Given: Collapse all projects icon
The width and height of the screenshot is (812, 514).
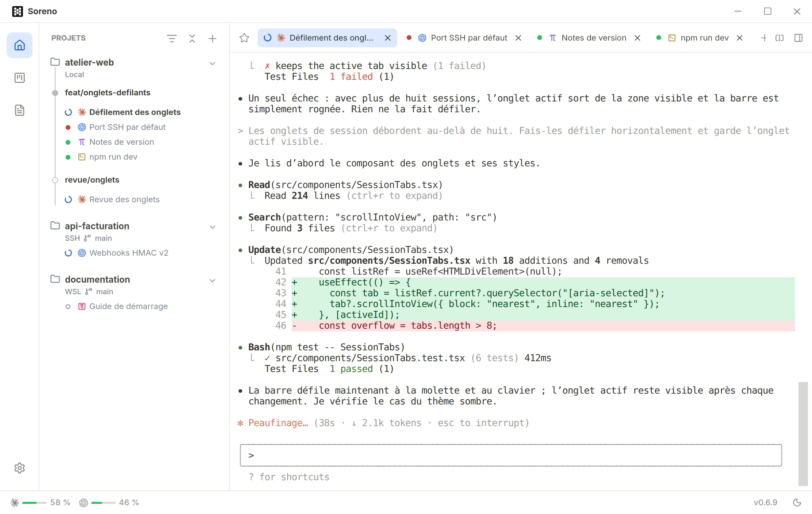Looking at the screenshot, I should (x=192, y=38).
